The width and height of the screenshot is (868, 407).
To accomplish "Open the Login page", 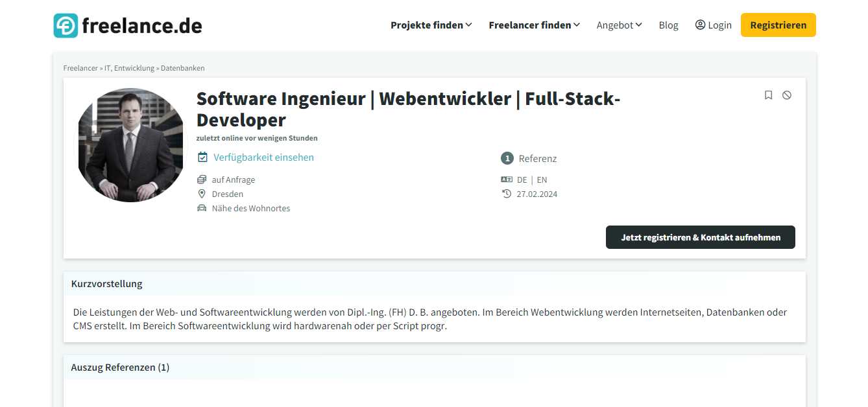I will point(713,25).
